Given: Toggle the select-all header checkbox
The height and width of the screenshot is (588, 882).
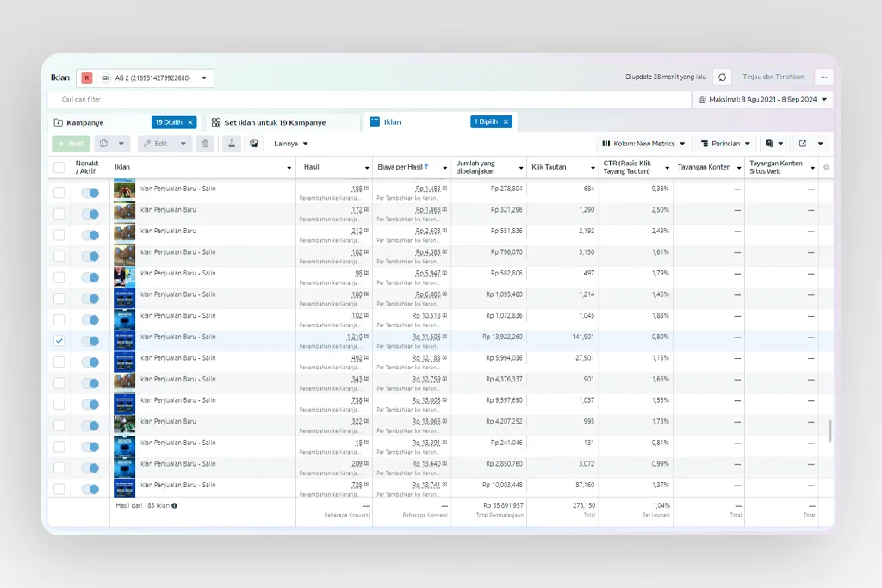Looking at the screenshot, I should (59, 168).
